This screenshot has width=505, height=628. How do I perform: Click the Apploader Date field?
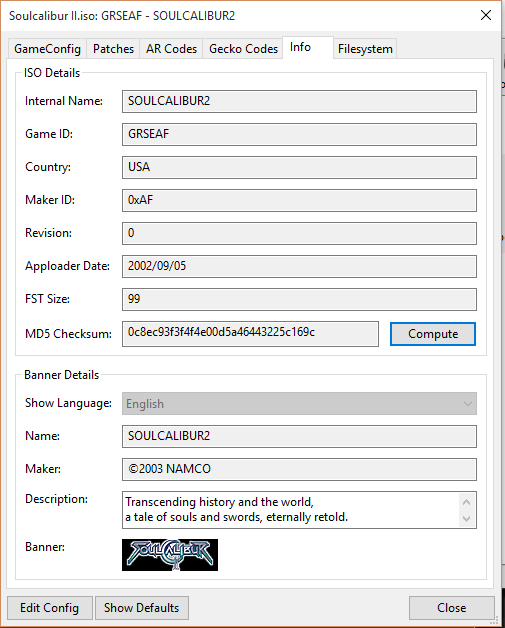tap(299, 266)
